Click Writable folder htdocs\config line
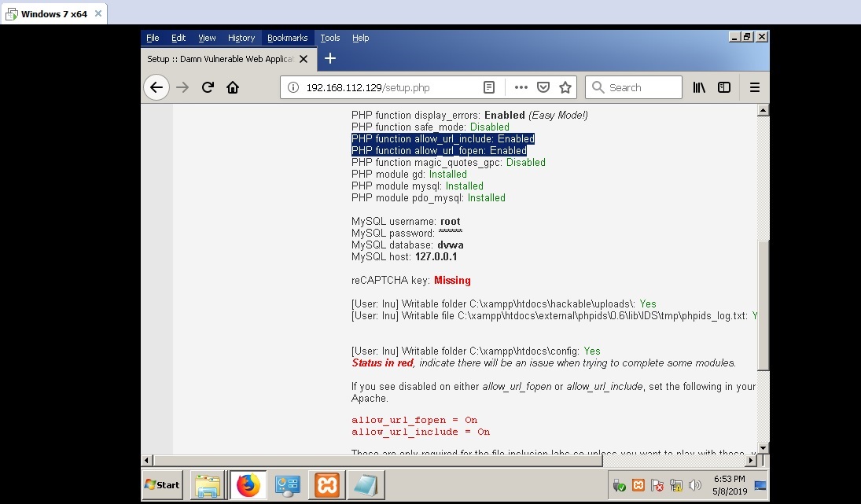Image resolution: width=861 pixels, height=504 pixels. (476, 351)
